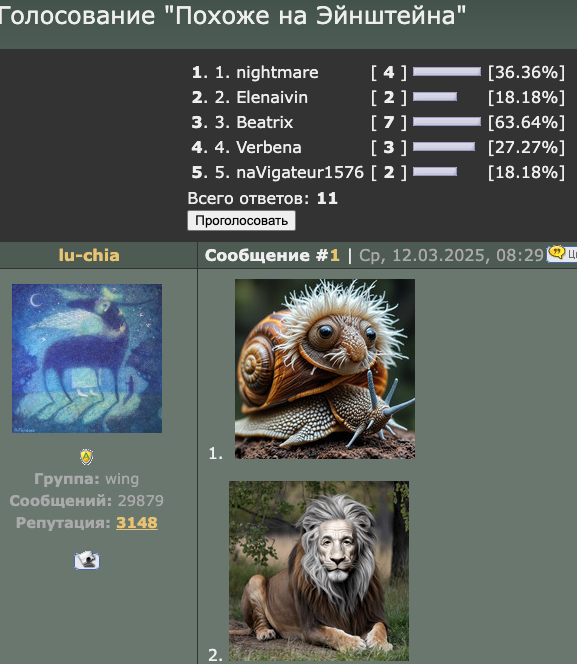Click Beatrix poll result bar
Screen dimensions: 577x664
(447, 122)
